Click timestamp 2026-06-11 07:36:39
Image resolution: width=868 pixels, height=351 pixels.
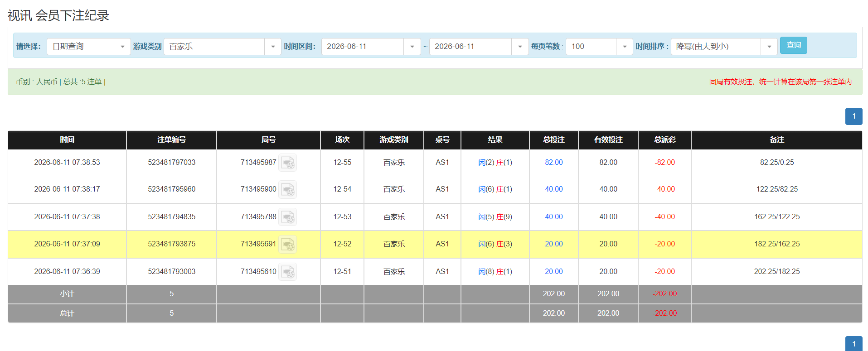tap(67, 272)
